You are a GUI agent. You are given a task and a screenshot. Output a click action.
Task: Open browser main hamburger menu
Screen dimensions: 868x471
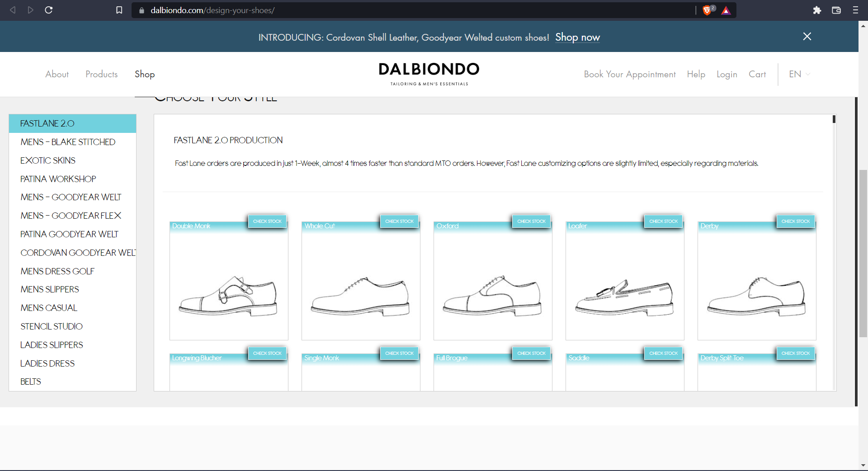point(855,10)
